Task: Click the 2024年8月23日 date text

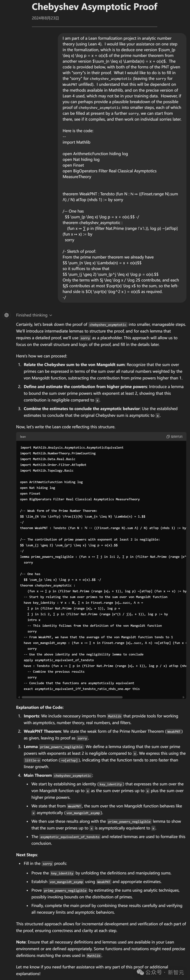Action: 45,18
